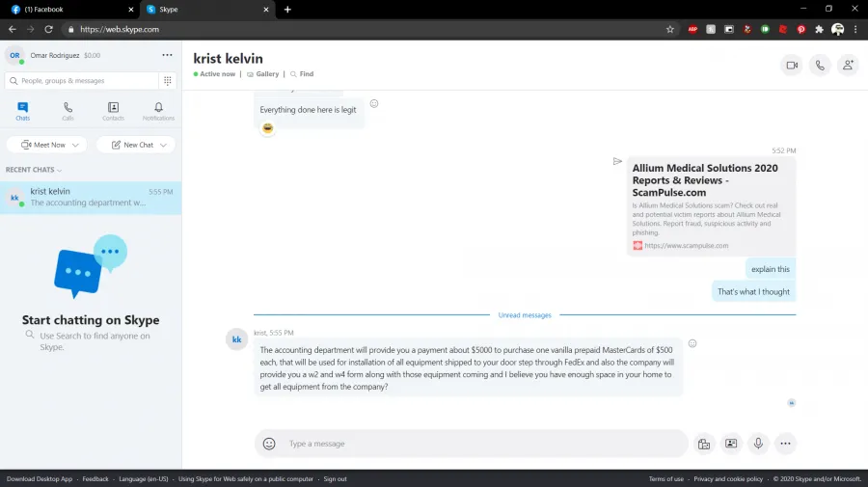This screenshot has width=868, height=487.
Task: Focus People, groups & messages search box
Action: [x=82, y=81]
